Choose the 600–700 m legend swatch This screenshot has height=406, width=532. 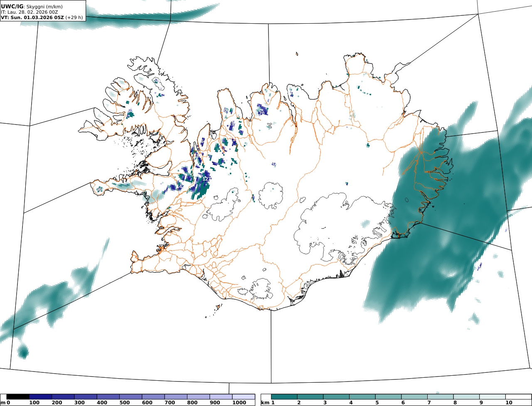click(x=153, y=397)
